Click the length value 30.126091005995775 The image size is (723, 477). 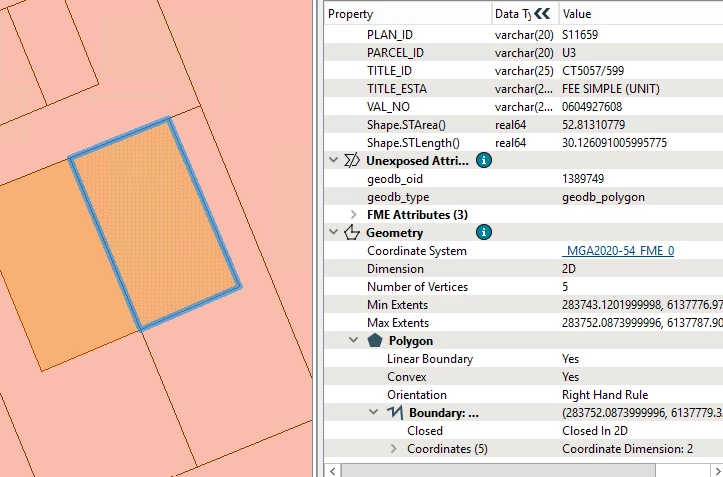point(614,143)
